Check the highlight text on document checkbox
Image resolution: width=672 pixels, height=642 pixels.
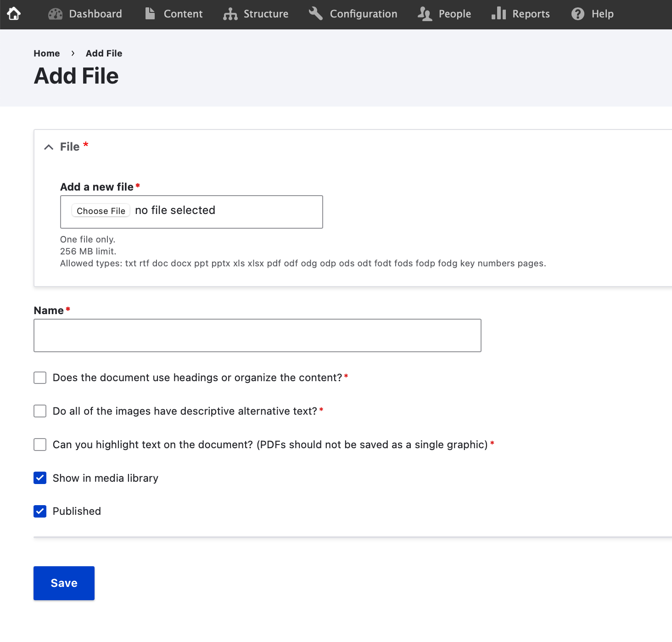(40, 445)
